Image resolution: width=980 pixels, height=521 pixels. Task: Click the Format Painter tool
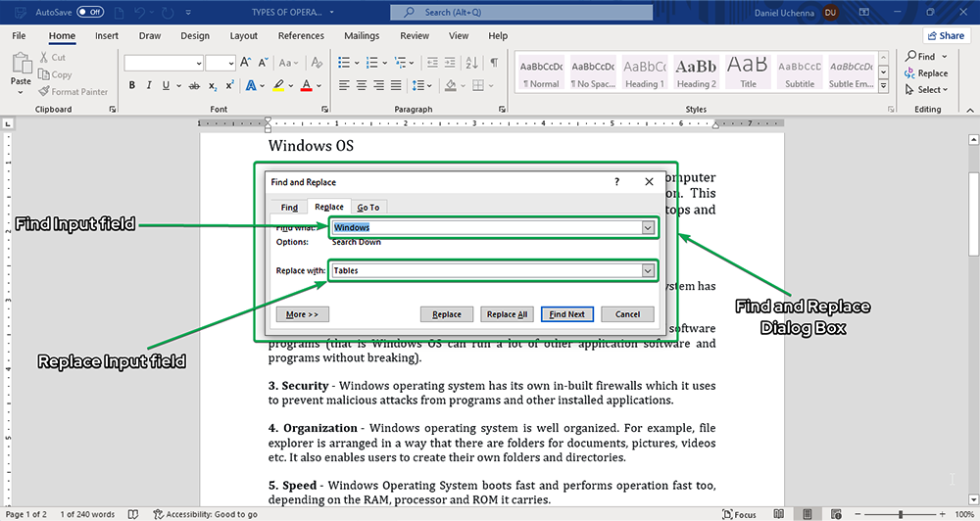(73, 91)
